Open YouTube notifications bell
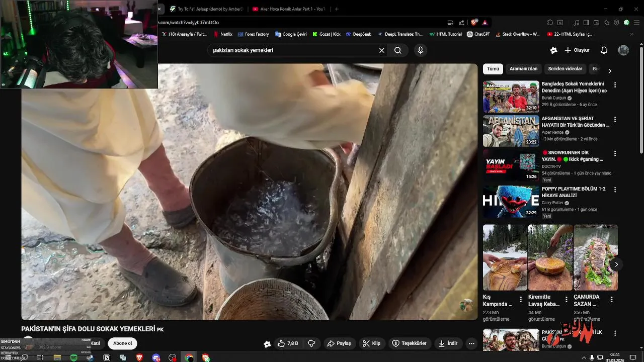This screenshot has height=362, width=644. [x=604, y=50]
